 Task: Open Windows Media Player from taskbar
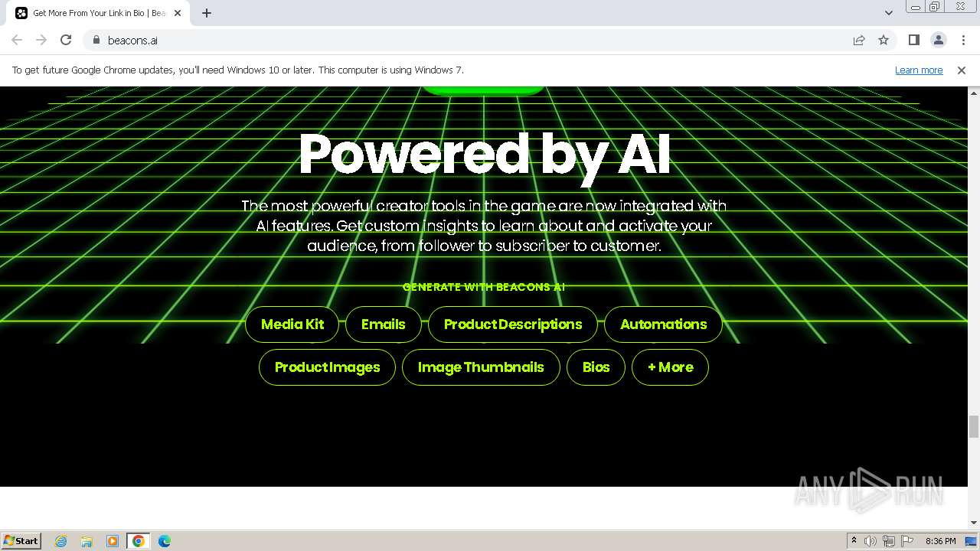113,541
